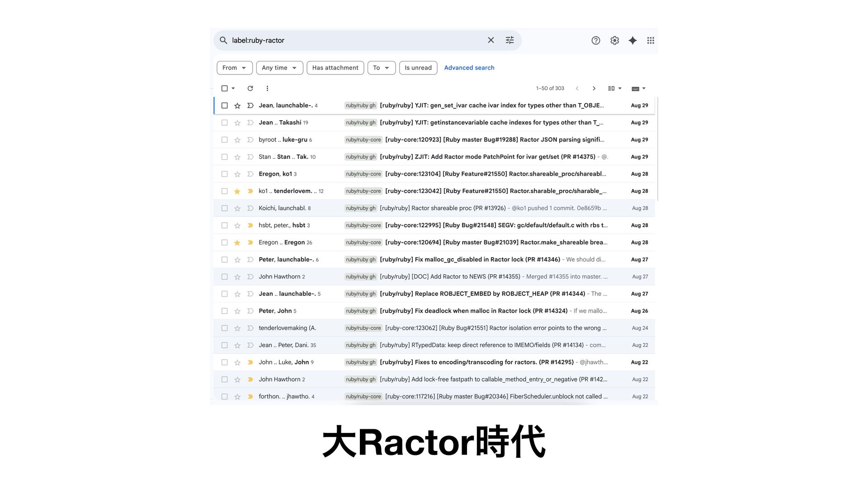
Task: Open the Google apps grid
Action: point(651,40)
